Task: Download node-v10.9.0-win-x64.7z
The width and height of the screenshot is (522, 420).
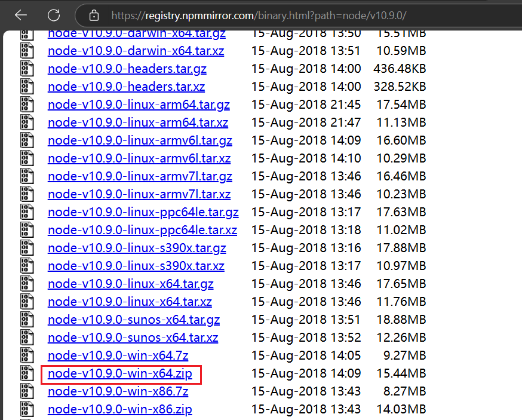Action: point(118,356)
